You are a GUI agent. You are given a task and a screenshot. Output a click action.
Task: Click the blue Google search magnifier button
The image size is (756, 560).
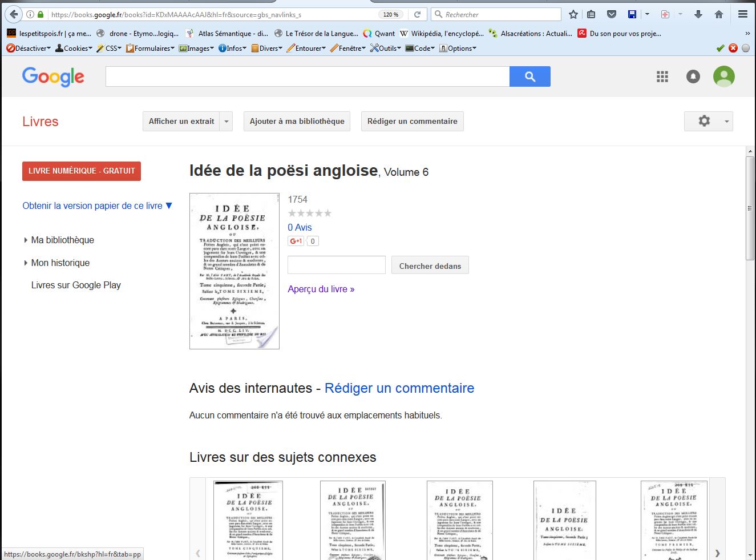coord(529,76)
